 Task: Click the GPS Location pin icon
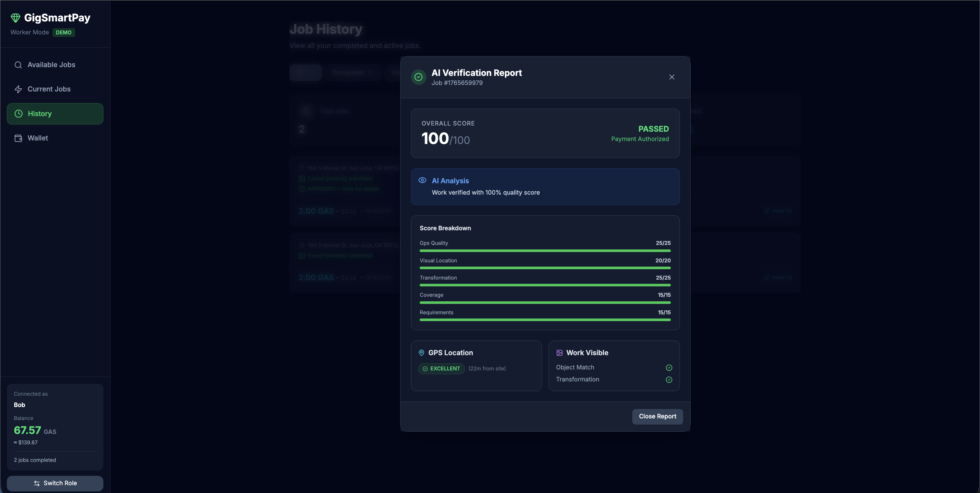point(421,353)
